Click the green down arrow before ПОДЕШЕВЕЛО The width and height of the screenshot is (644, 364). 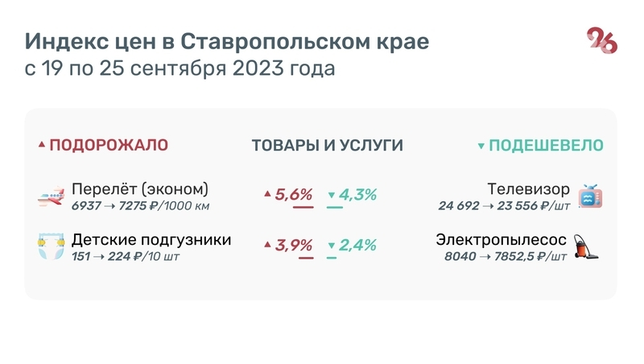tap(481, 147)
